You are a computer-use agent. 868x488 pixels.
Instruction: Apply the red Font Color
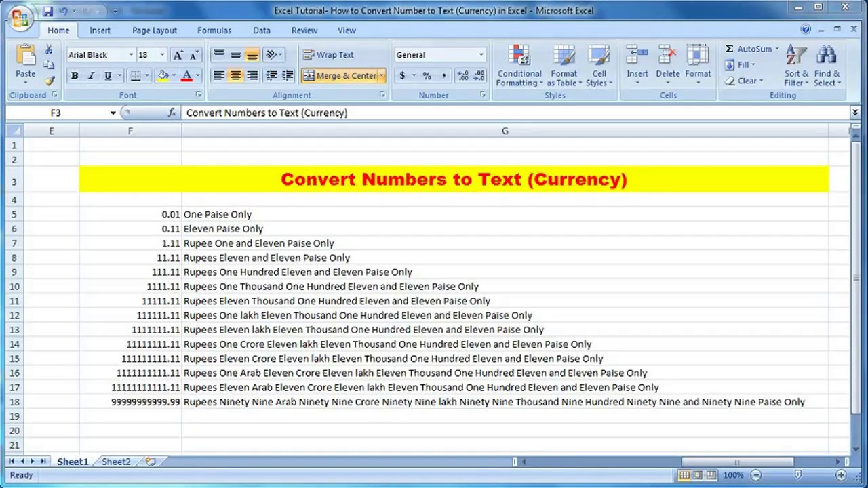tap(186, 76)
